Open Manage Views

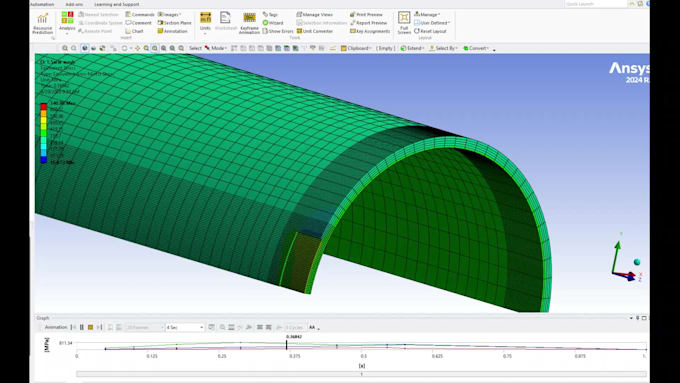click(315, 14)
